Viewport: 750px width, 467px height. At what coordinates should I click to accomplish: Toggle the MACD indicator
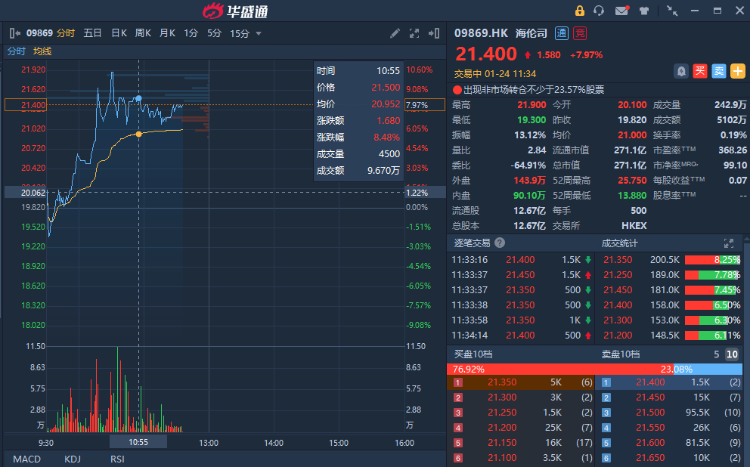(x=27, y=458)
